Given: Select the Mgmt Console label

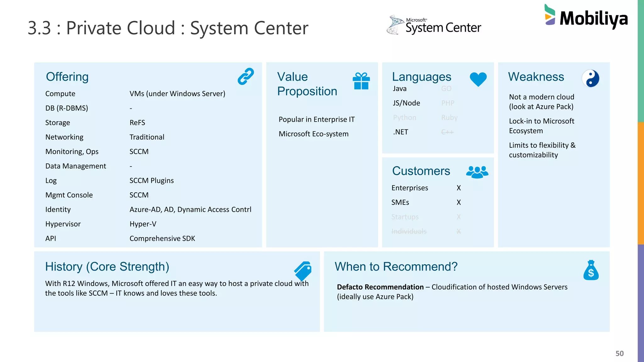Looking at the screenshot, I should pos(69,195).
